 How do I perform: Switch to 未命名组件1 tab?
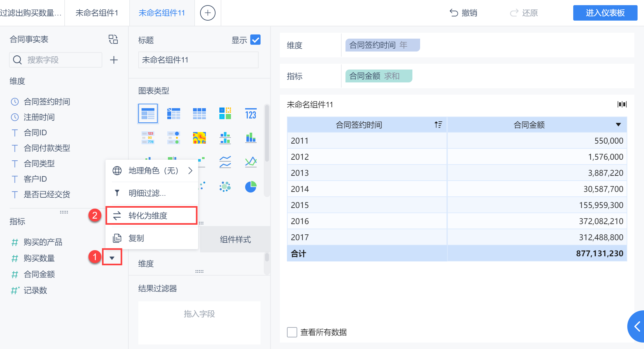(97, 13)
